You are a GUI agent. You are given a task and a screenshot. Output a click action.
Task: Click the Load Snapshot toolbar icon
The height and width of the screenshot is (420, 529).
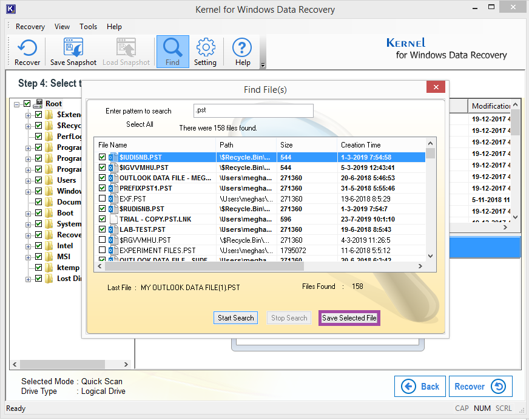pos(126,47)
